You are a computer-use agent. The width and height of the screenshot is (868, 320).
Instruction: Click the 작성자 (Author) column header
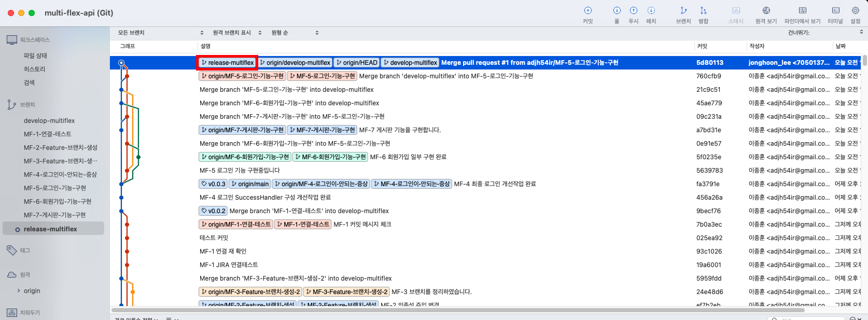789,46
